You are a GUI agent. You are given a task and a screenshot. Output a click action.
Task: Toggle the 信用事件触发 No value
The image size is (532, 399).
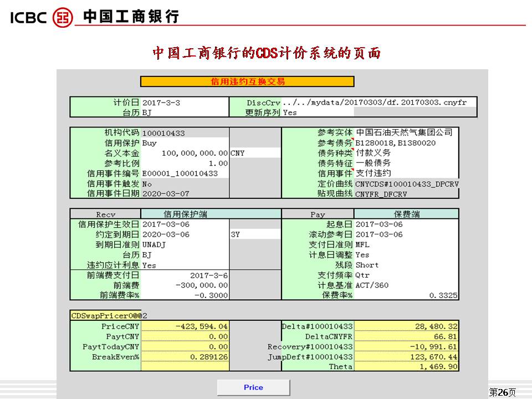tap(185, 183)
